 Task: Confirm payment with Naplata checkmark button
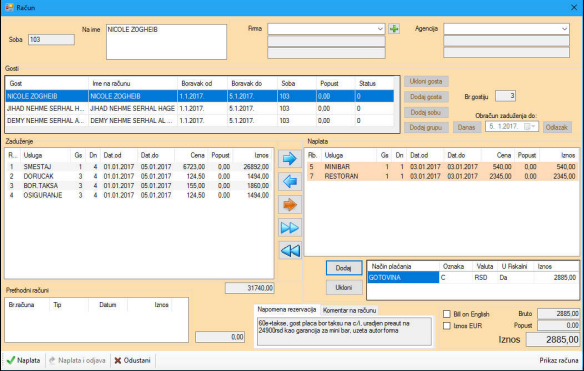(x=23, y=361)
